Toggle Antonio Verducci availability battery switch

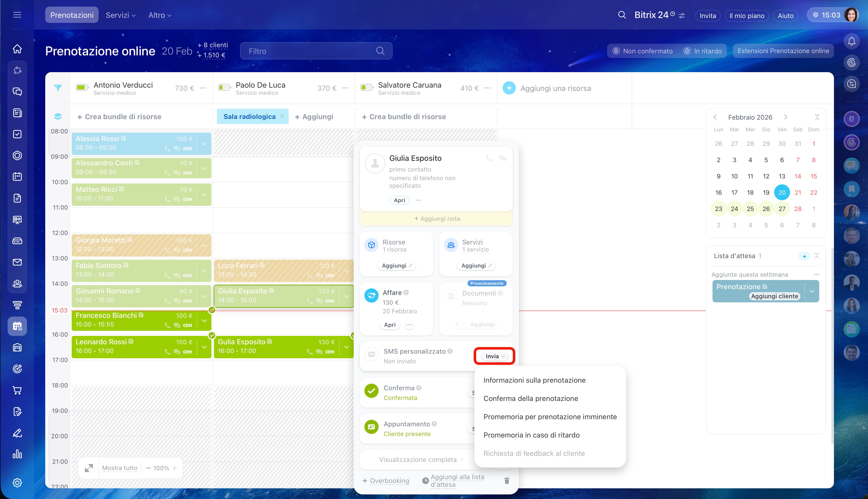[82, 88]
